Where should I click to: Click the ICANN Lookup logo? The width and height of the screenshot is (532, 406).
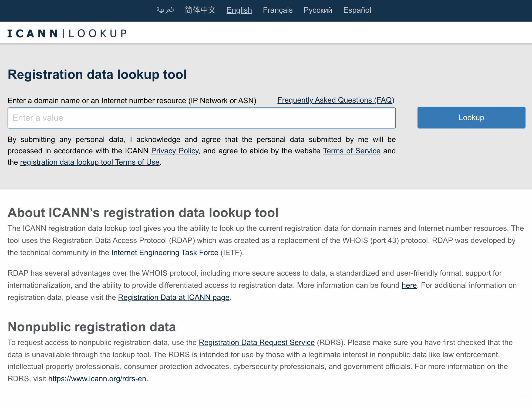67,33
